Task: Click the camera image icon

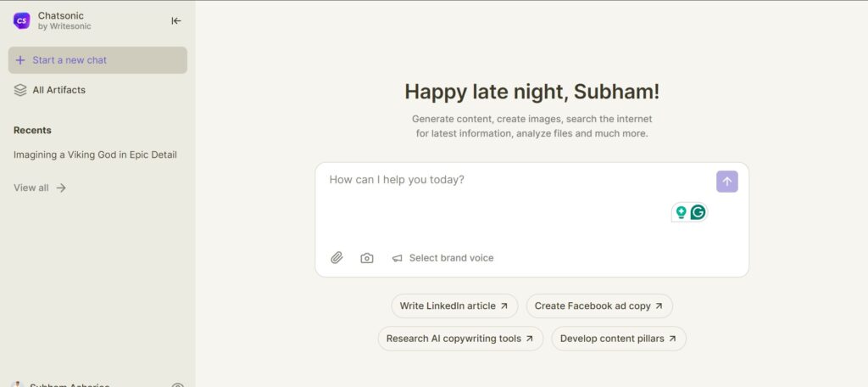Action: coord(366,258)
